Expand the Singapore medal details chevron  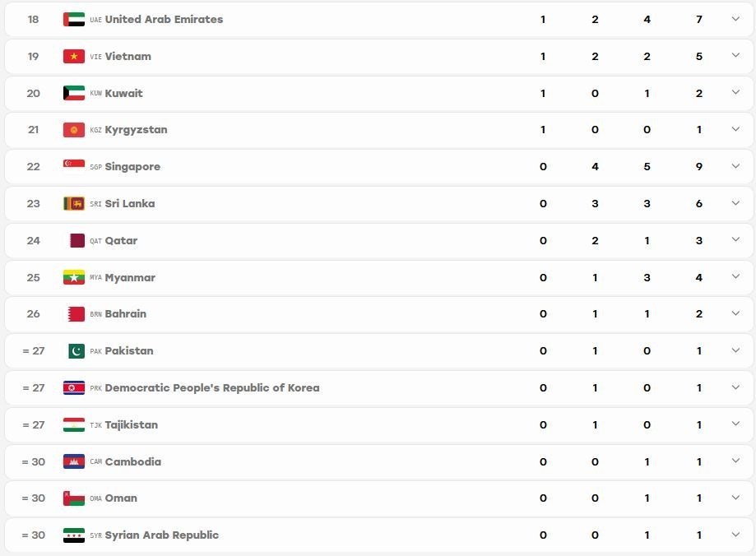tap(735, 166)
